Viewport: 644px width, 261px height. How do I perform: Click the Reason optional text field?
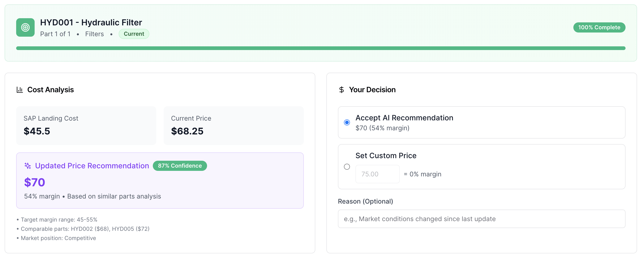[481, 219]
